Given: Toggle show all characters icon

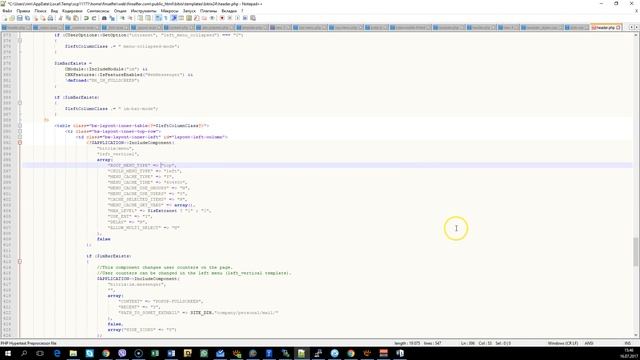Looking at the screenshot, I should pyautogui.click(x=165, y=18).
